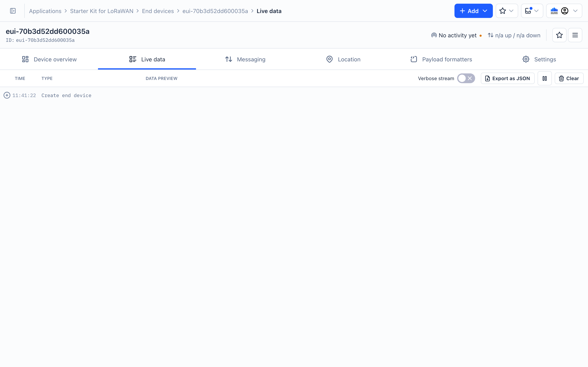The height and width of the screenshot is (367, 588).
Task: Expand the Create end device event entry
Action: tap(6, 95)
